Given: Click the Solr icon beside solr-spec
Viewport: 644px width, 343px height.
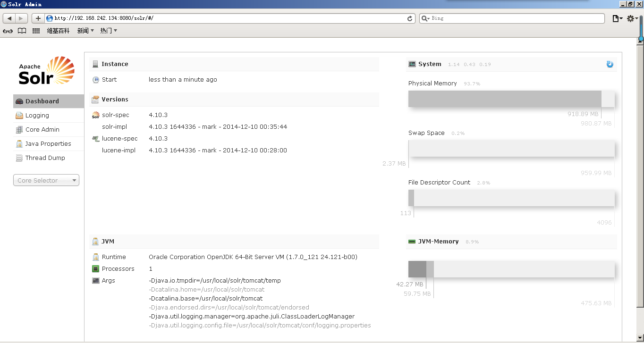Looking at the screenshot, I should click(x=96, y=115).
